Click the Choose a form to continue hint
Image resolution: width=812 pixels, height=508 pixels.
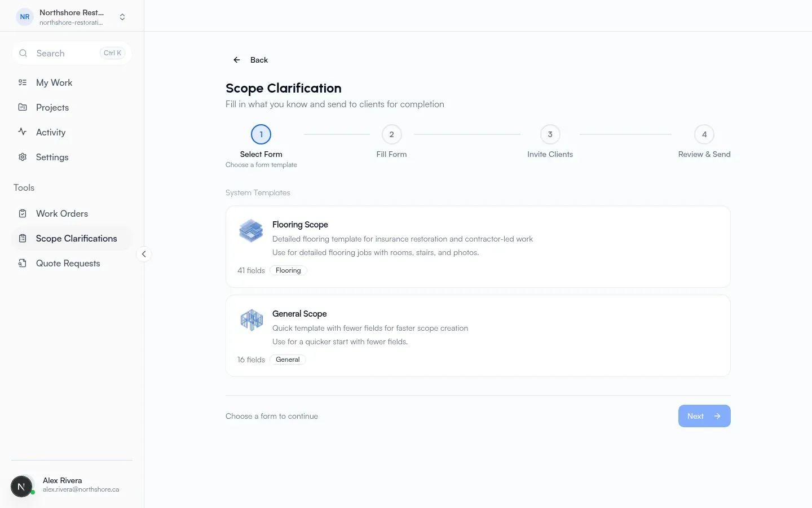point(272,416)
